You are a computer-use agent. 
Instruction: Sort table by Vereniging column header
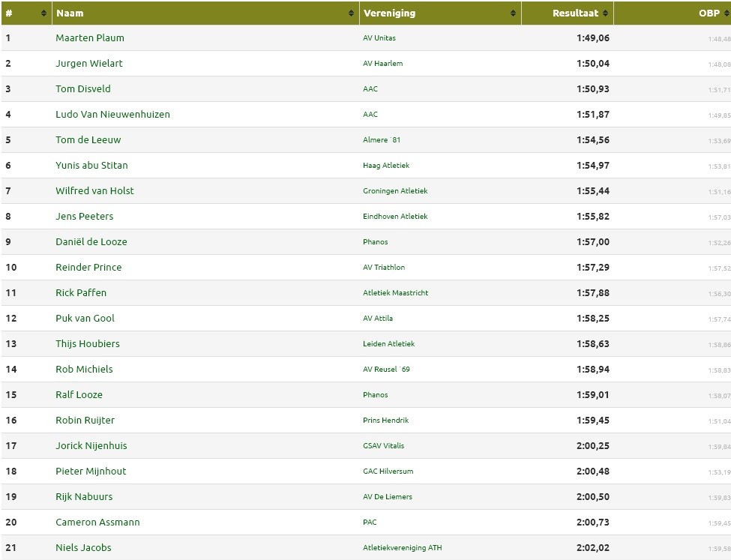[x=389, y=13]
